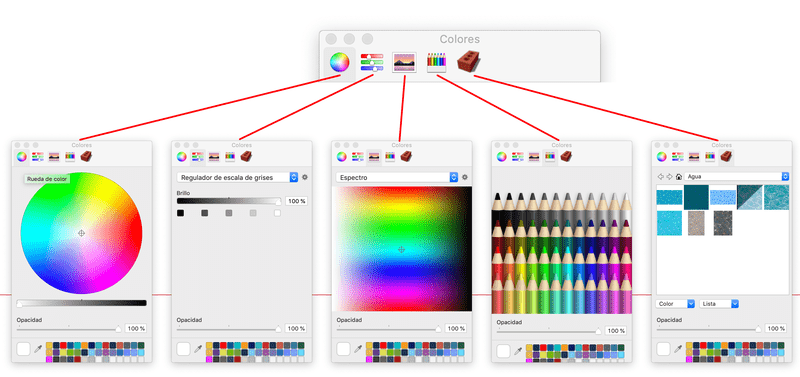This screenshot has height=377, width=800.
Task: Select the diagonal split teal texture thumbnail
Action: click(749, 197)
